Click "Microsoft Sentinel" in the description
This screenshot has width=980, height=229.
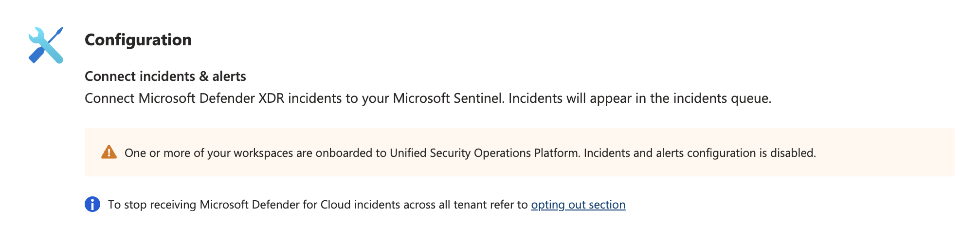tap(448, 98)
